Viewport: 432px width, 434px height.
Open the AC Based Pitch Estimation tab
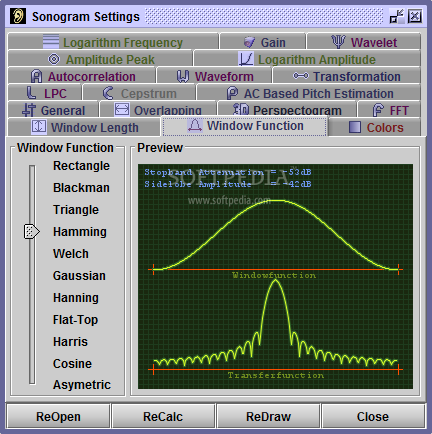coord(309,93)
